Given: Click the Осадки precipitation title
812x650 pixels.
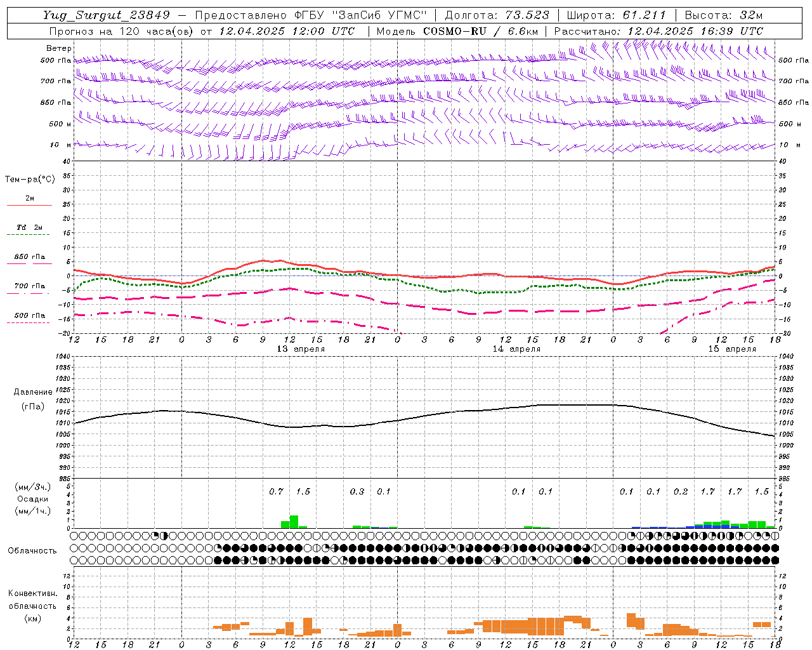Looking at the screenshot, I should click(32, 499).
